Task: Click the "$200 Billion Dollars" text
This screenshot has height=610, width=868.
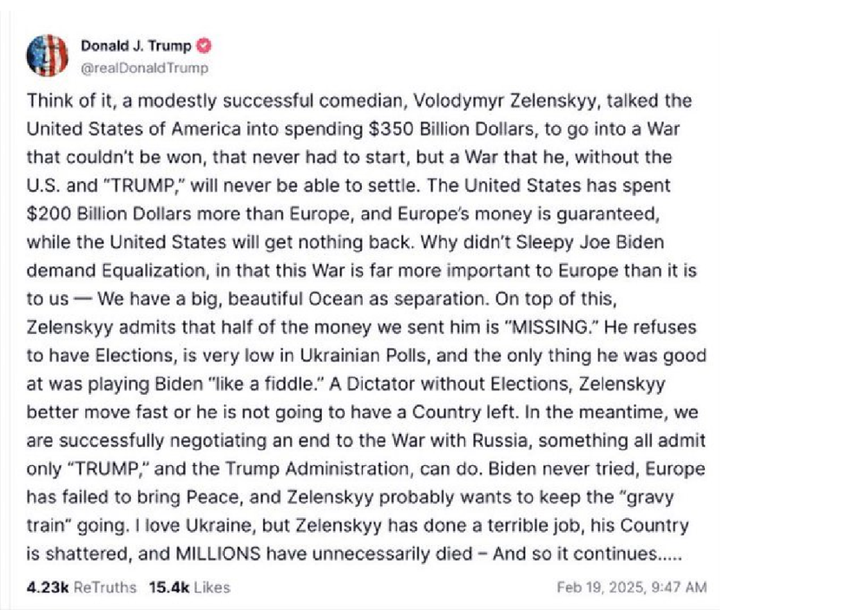Action: coord(108,214)
